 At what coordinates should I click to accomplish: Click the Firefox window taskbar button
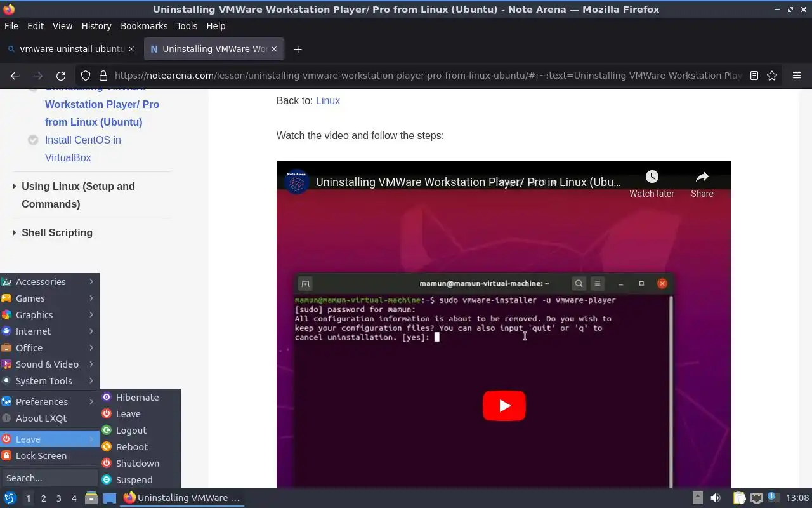(x=183, y=498)
